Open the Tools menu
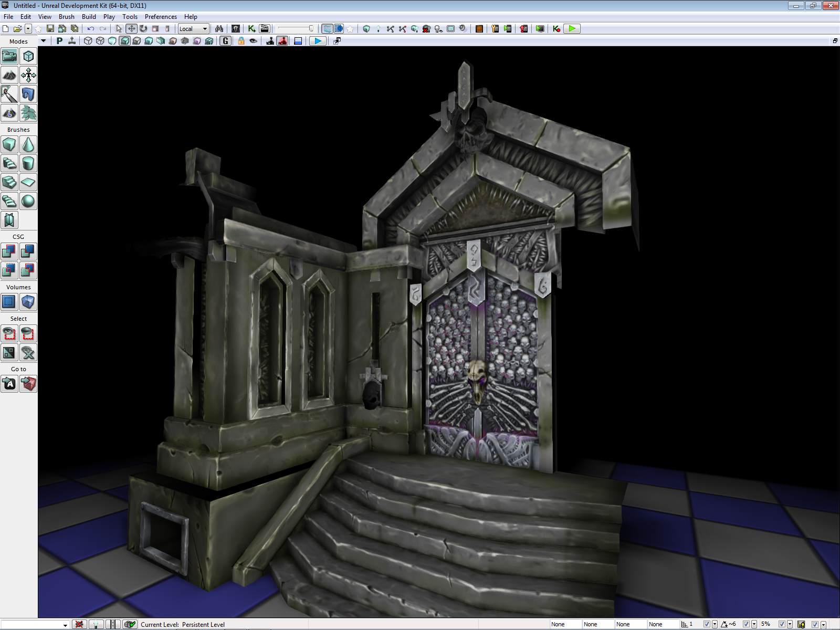840x630 pixels. (x=130, y=17)
